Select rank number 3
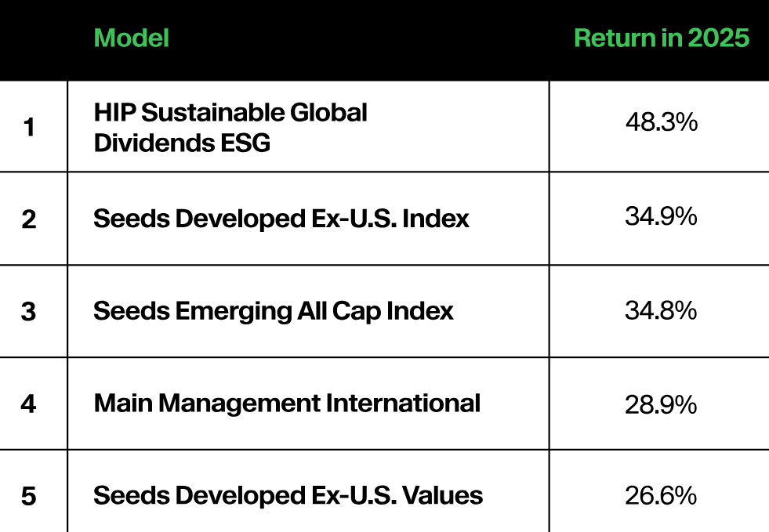Image resolution: width=769 pixels, height=532 pixels. (29, 312)
